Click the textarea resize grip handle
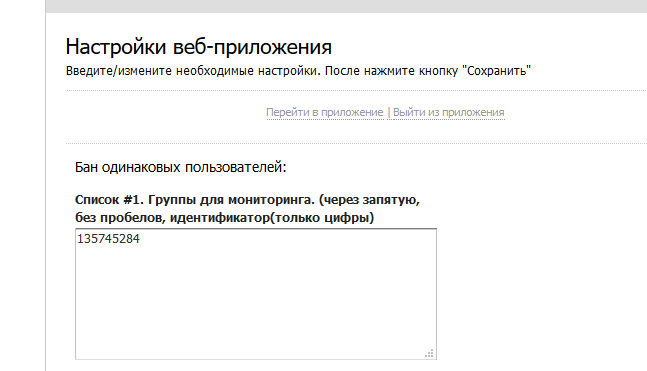Image resolution: width=647 pixels, height=371 pixels. [x=430, y=353]
